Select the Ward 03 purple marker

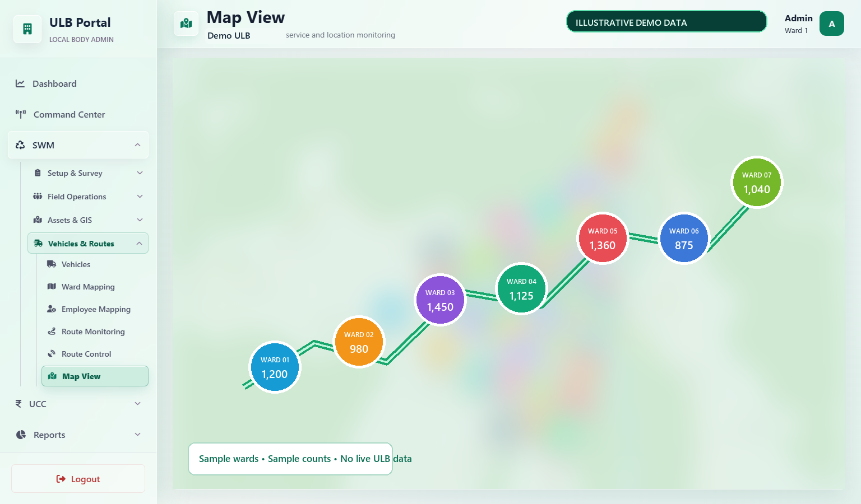[440, 300]
